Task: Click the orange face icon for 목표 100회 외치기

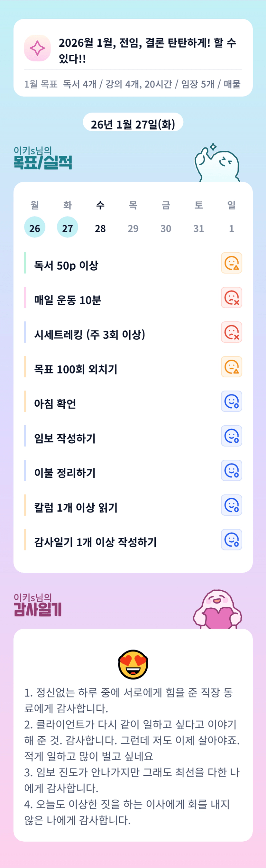Action: click(231, 367)
